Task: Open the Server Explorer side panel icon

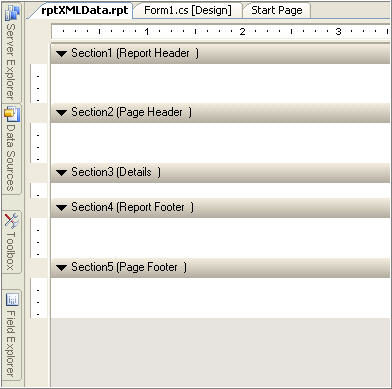Action: pos(12,12)
